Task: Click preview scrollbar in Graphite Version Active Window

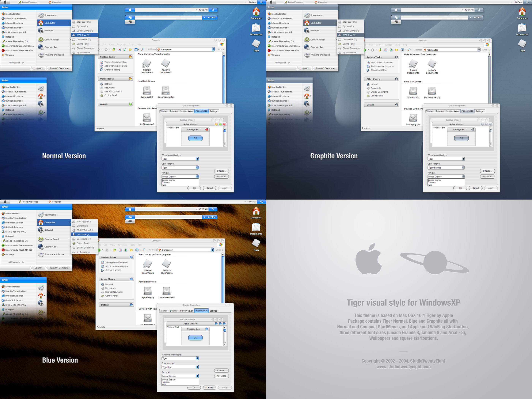Action: [x=491, y=137]
